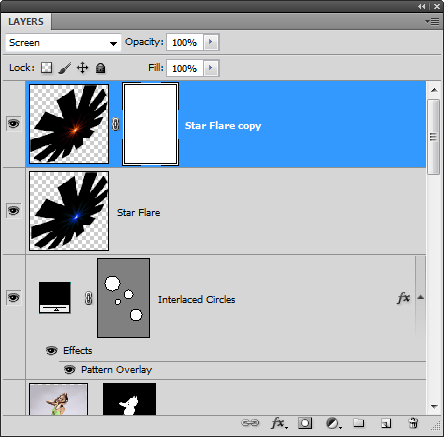The image size is (444, 437).
Task: Select the white layer mask of Star Flare copy
Action: tap(150, 124)
